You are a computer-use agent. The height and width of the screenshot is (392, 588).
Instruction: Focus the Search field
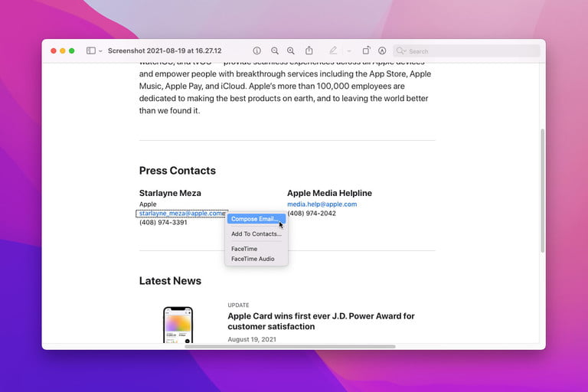pyautogui.click(x=466, y=51)
